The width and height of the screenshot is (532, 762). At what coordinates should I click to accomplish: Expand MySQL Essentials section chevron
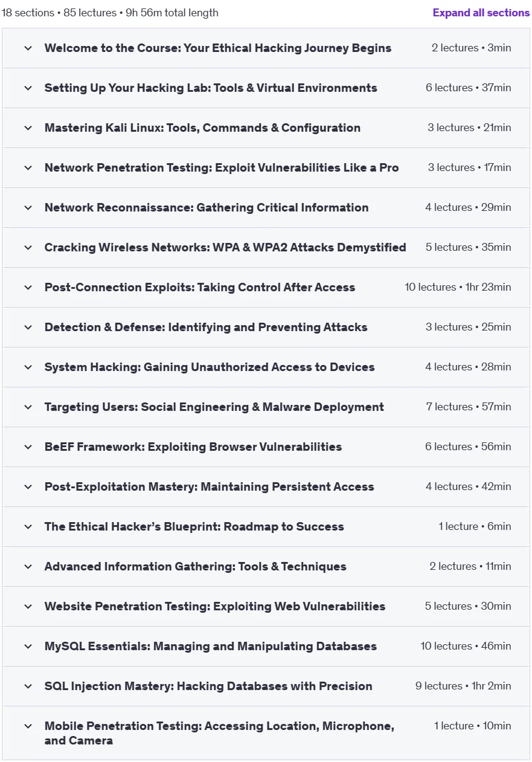pyautogui.click(x=28, y=647)
